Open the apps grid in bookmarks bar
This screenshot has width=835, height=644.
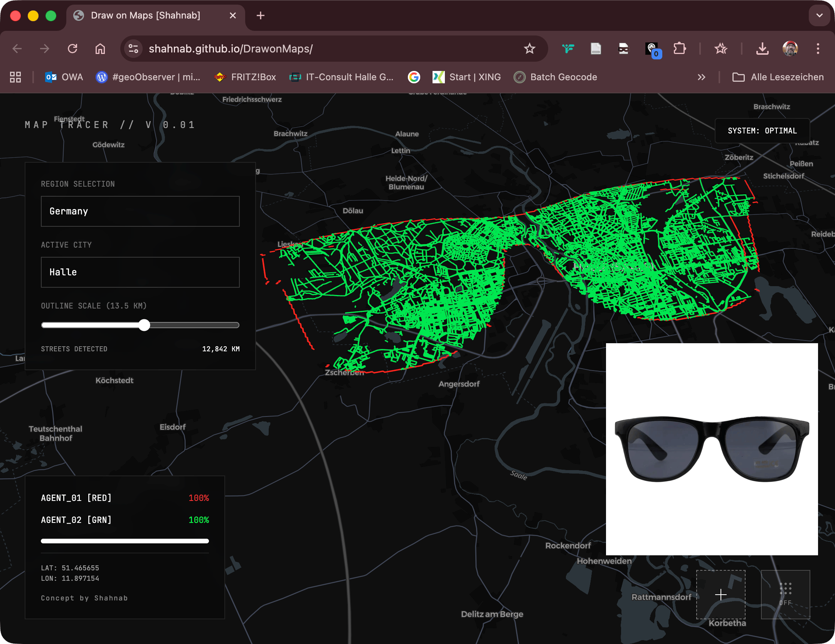pyautogui.click(x=15, y=77)
